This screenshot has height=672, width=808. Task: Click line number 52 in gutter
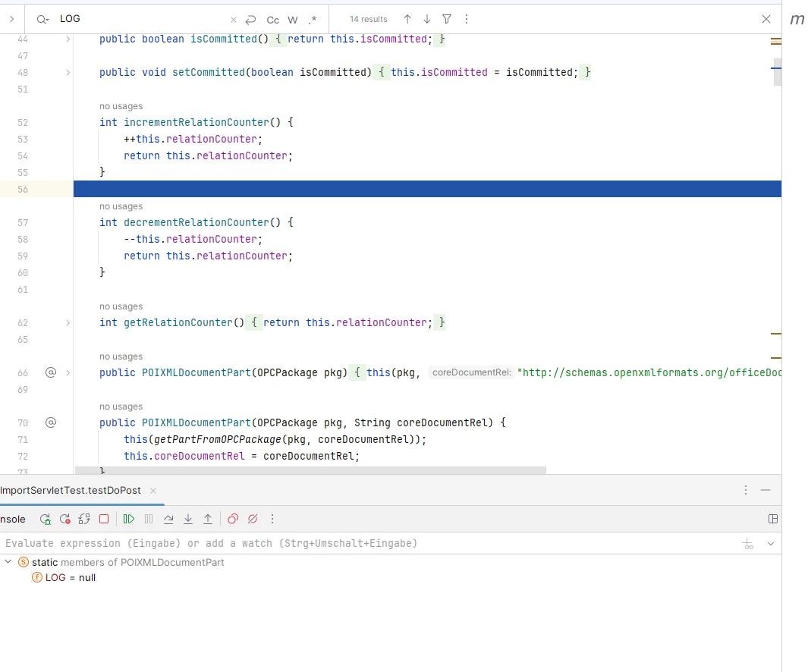click(23, 123)
